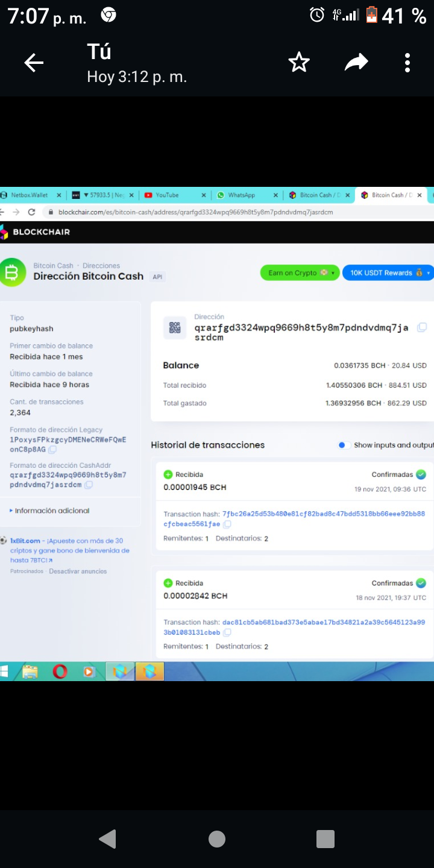Click Bitcoin Cash breadcrumb link
Viewport: 434px width, 868px height.
click(x=53, y=265)
